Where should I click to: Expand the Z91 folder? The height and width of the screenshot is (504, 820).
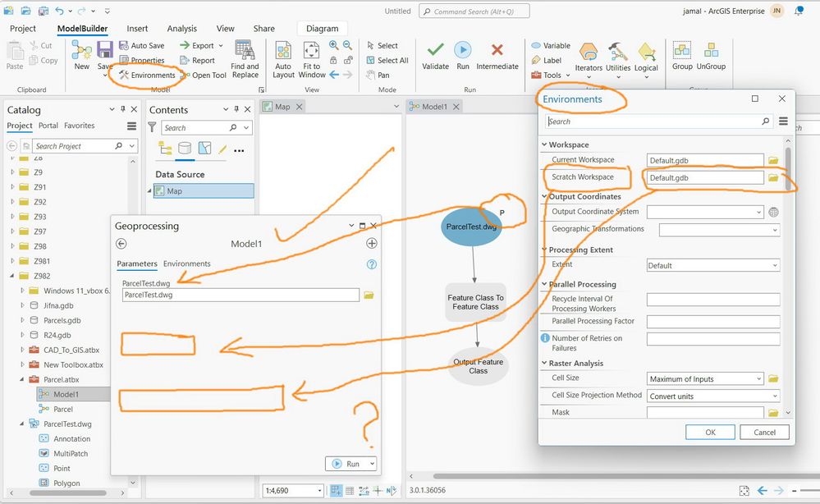pos(12,186)
